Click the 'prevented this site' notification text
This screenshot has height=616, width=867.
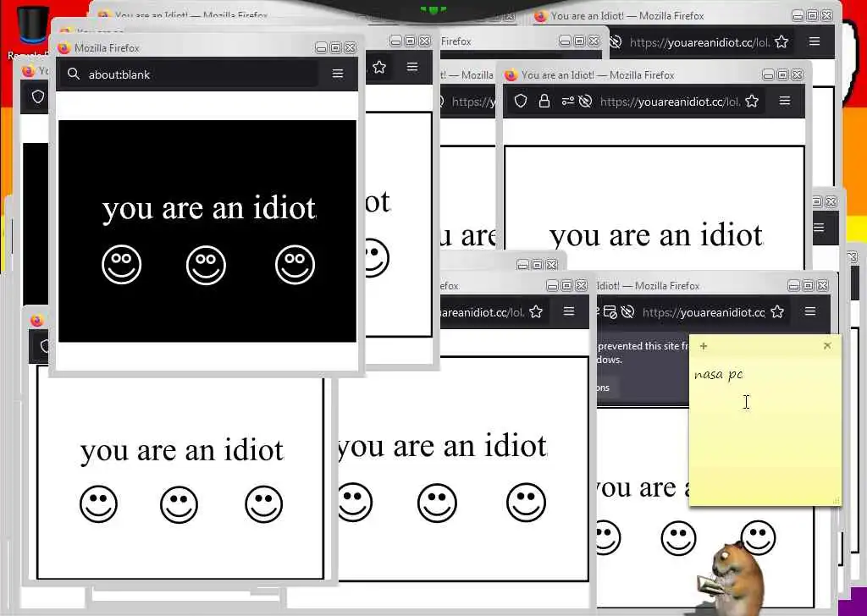[643, 346]
